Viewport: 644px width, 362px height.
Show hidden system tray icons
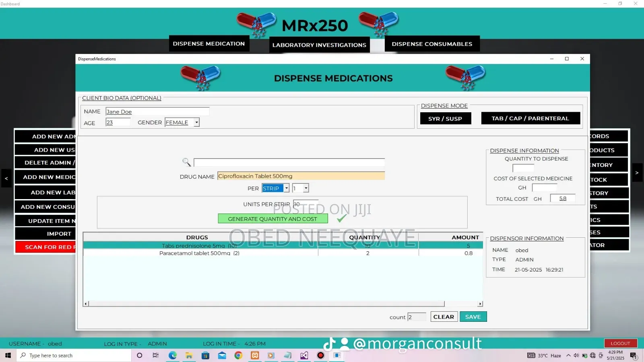(x=568, y=355)
